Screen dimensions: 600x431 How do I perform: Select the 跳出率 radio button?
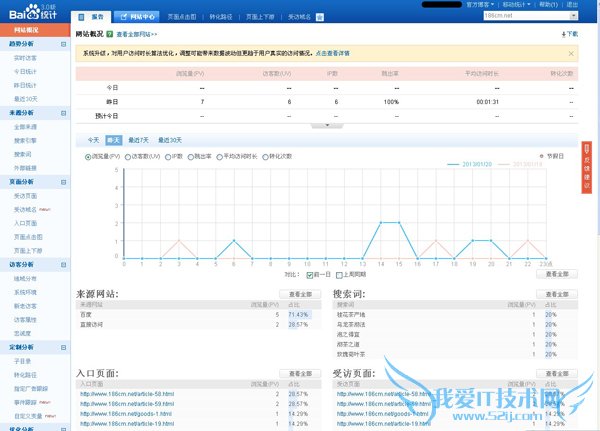(x=191, y=157)
